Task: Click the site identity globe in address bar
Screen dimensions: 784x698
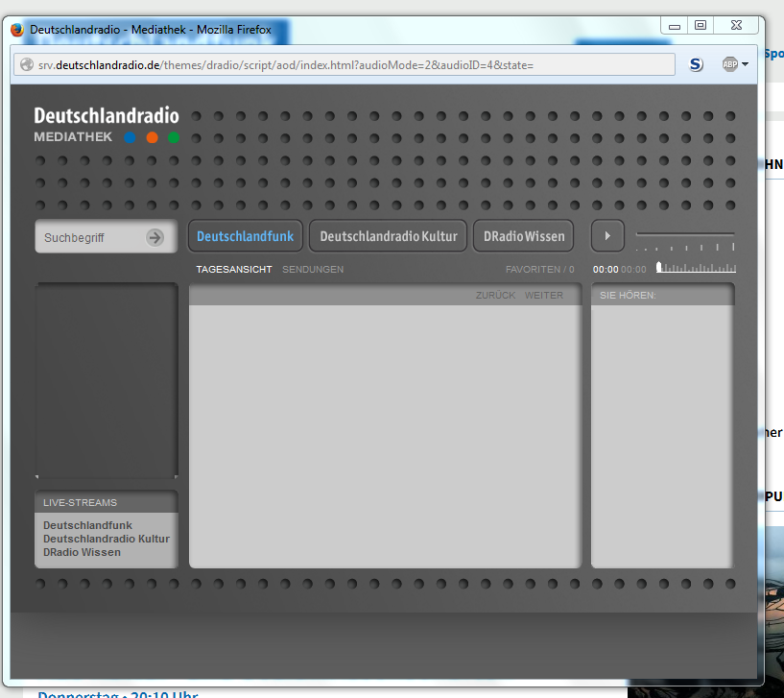Action: pos(27,65)
